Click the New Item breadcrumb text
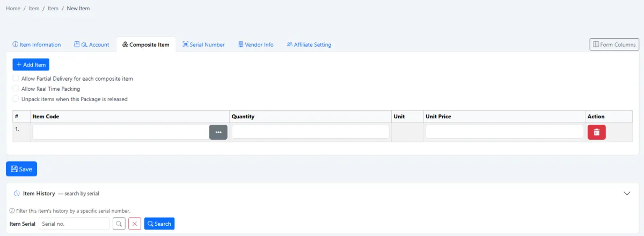Screen dimensions: 644x236 click(x=78, y=9)
